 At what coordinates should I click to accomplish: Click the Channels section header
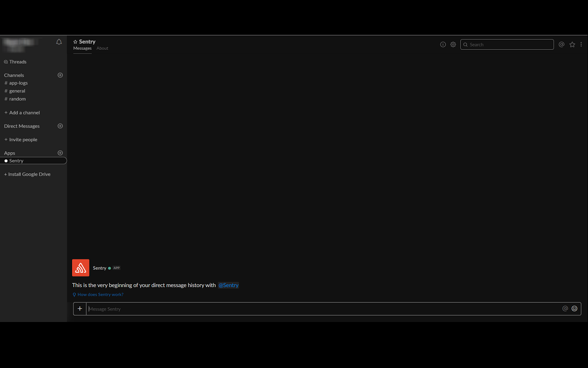tap(14, 75)
